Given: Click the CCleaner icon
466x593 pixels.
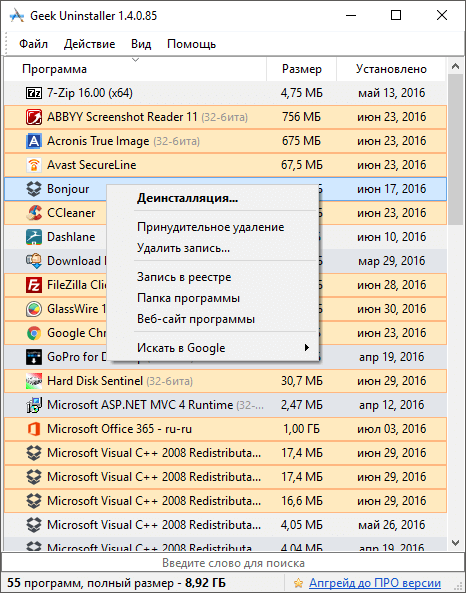Looking at the screenshot, I should click(34, 213).
